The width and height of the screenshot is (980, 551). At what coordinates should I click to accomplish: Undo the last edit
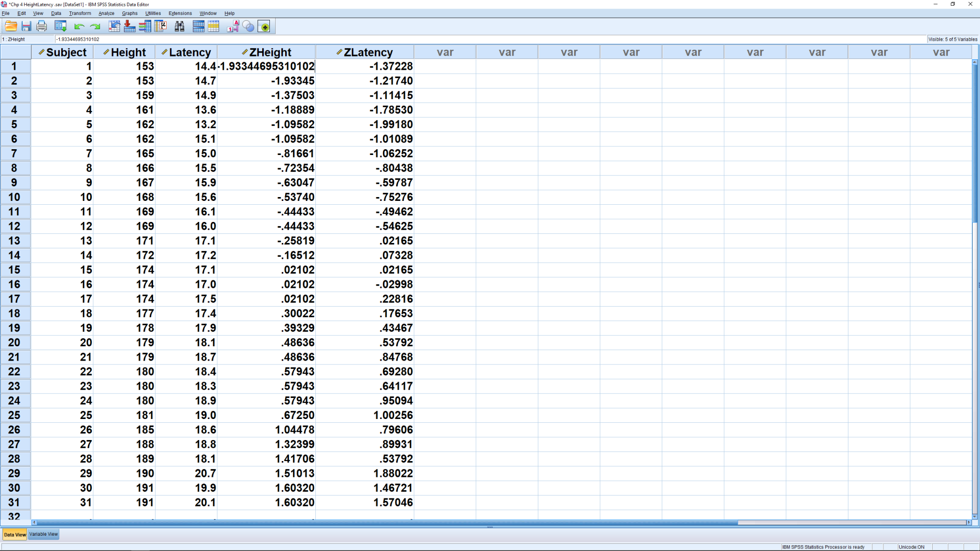coord(78,26)
